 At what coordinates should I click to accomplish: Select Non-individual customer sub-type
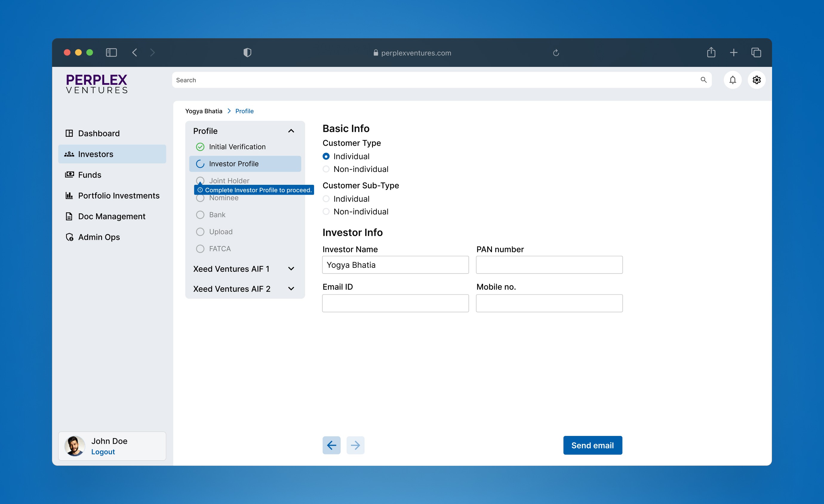click(x=326, y=212)
